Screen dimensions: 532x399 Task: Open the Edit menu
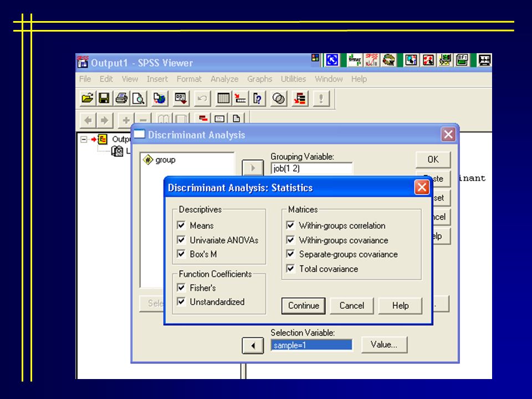pyautogui.click(x=106, y=79)
